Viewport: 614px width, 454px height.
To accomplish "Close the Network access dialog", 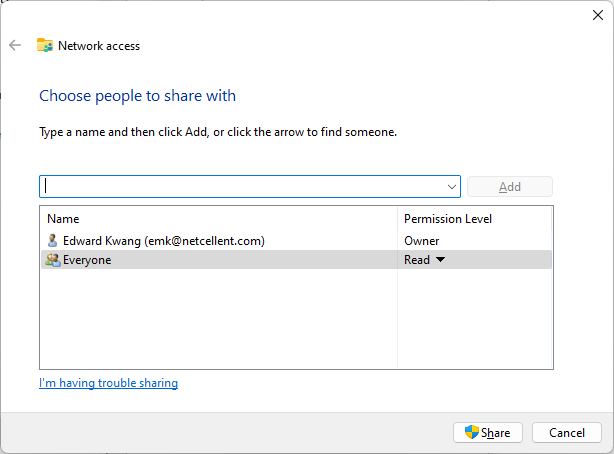I will pyautogui.click(x=598, y=15).
